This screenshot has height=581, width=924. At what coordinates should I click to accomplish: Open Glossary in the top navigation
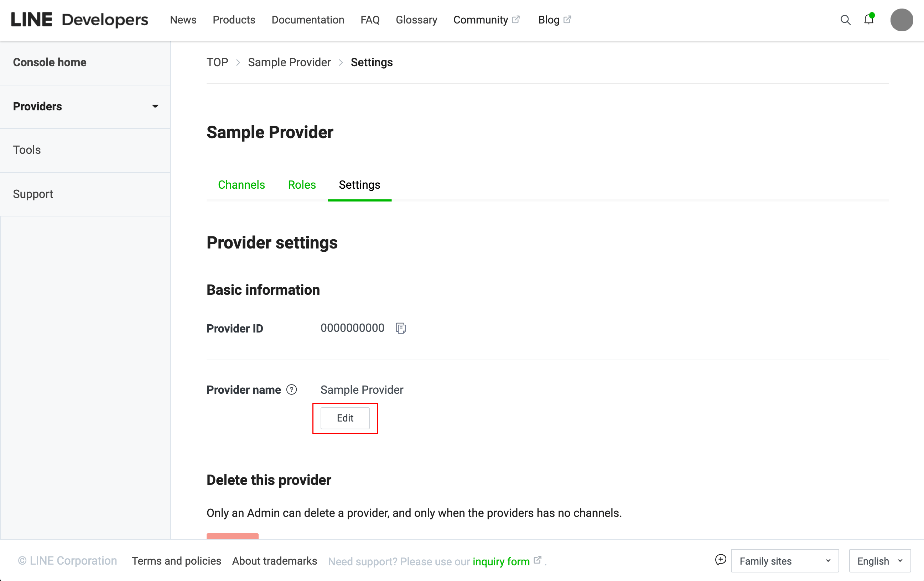coord(416,20)
